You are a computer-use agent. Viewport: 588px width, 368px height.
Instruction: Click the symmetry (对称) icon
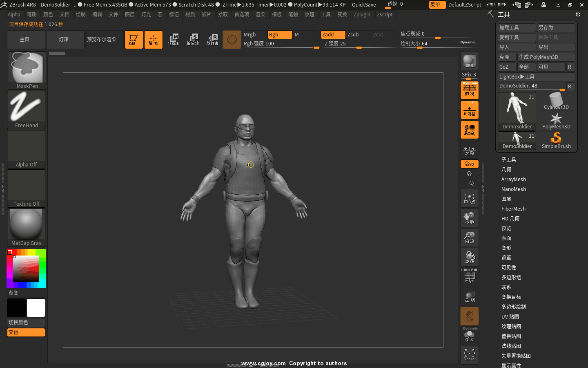pos(470,151)
